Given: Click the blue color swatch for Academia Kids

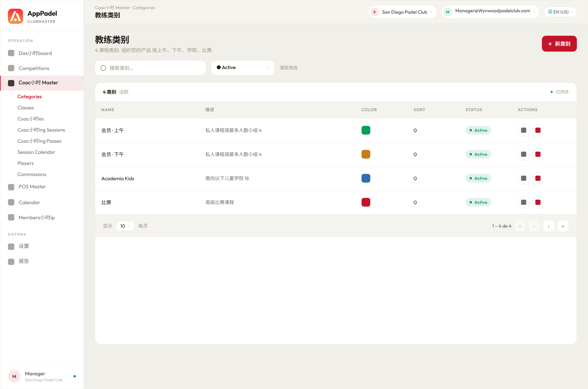Looking at the screenshot, I should point(366,178).
